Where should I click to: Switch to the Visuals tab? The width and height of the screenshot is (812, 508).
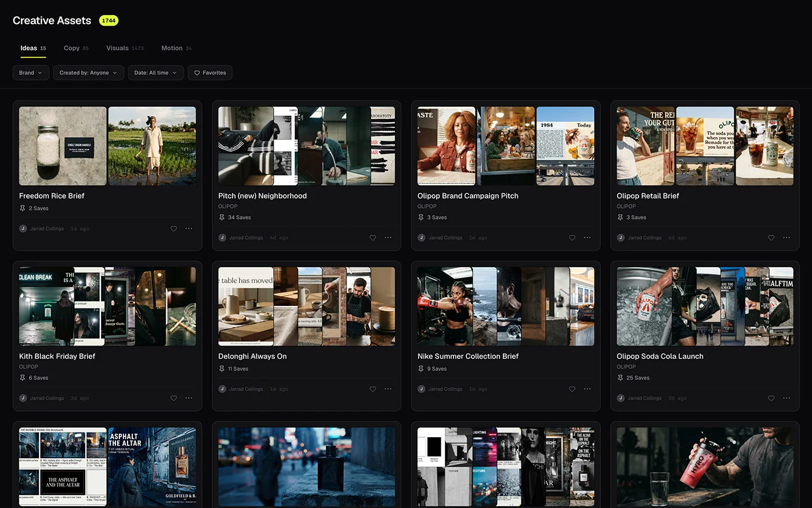point(125,48)
